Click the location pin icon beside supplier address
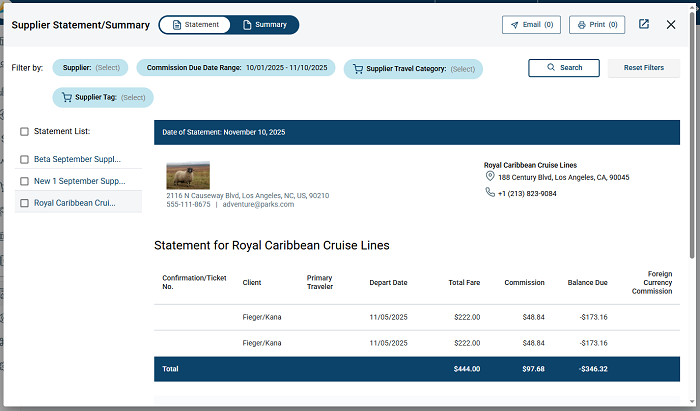 (490, 177)
